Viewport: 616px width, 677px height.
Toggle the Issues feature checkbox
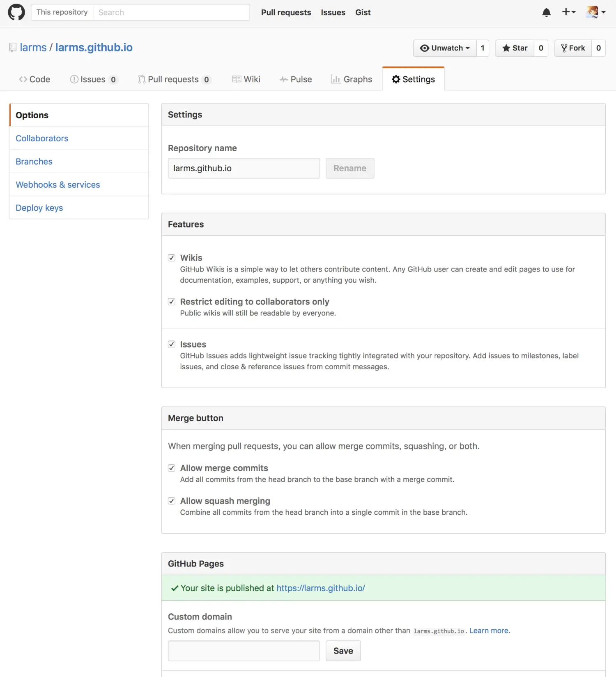coord(172,344)
